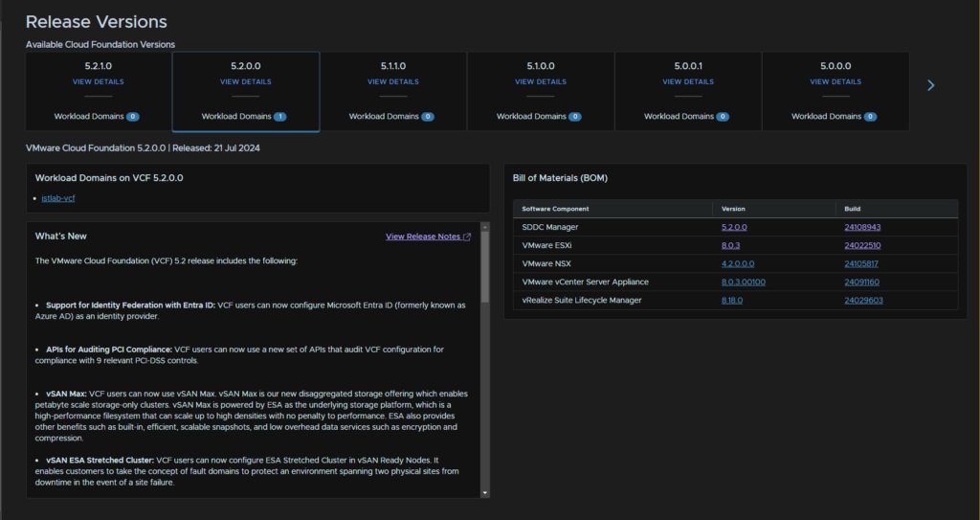Click VMware NSX version 4.2.0.0.0 link
The width and height of the screenshot is (980, 520).
(x=738, y=263)
